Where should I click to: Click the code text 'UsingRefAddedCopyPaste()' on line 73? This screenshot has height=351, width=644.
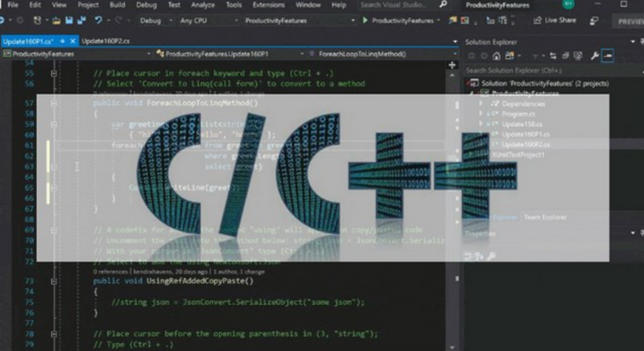pyautogui.click(x=200, y=281)
